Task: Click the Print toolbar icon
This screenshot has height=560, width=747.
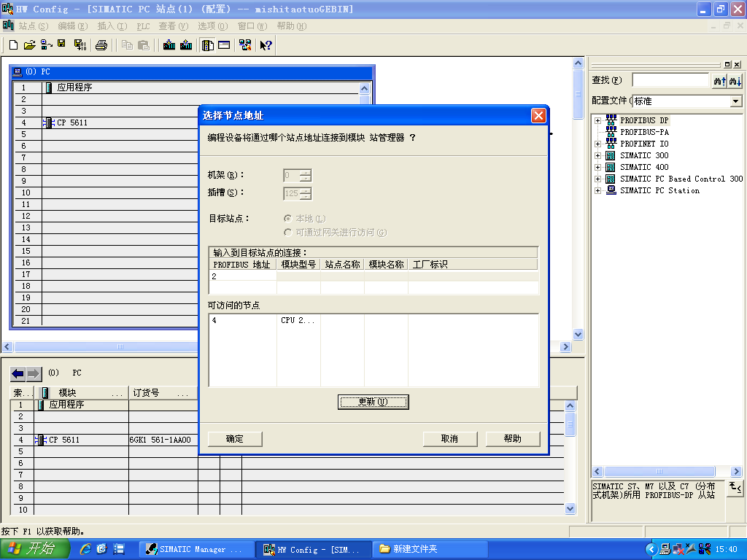Action: coord(101,45)
